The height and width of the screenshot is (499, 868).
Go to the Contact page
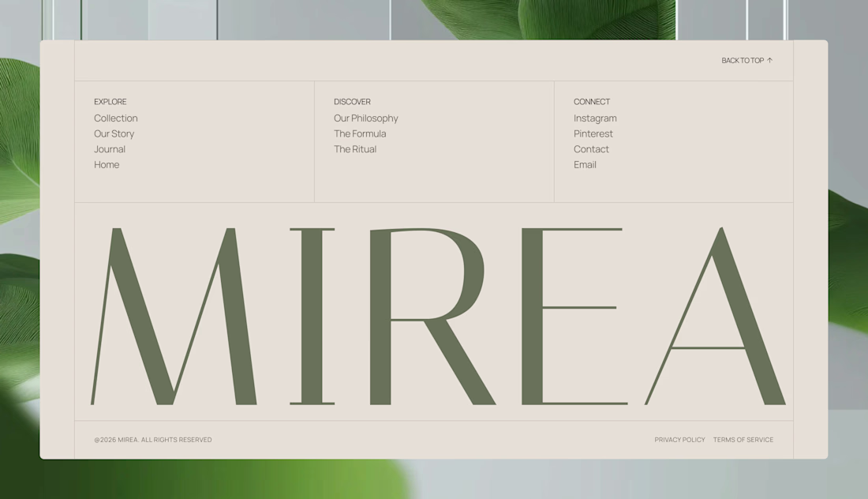point(591,149)
